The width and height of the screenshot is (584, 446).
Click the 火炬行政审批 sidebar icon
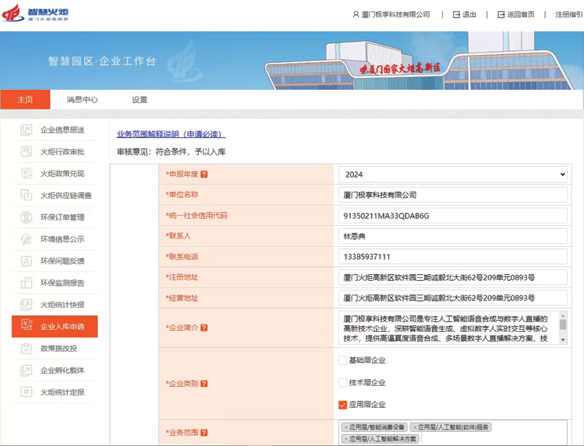(x=26, y=152)
